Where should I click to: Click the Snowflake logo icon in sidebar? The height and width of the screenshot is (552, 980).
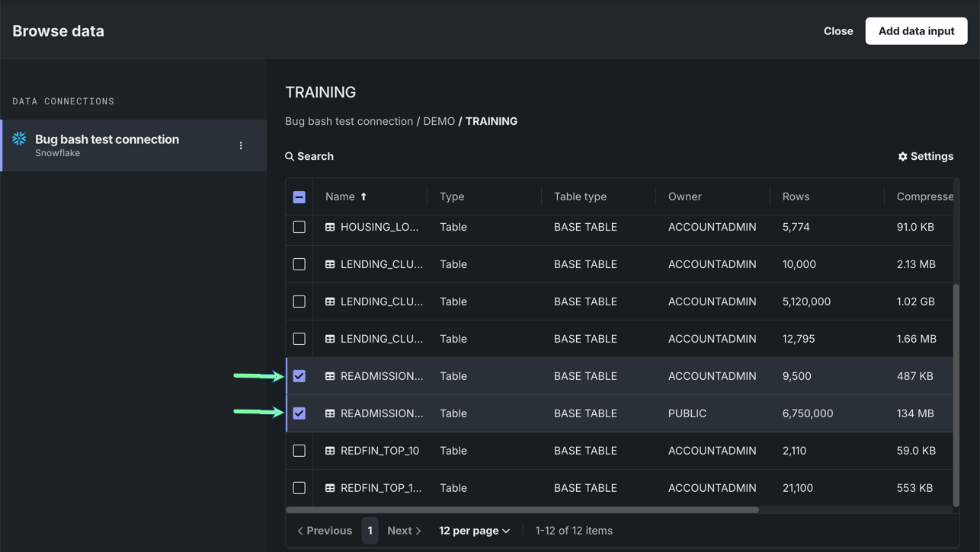[19, 139]
